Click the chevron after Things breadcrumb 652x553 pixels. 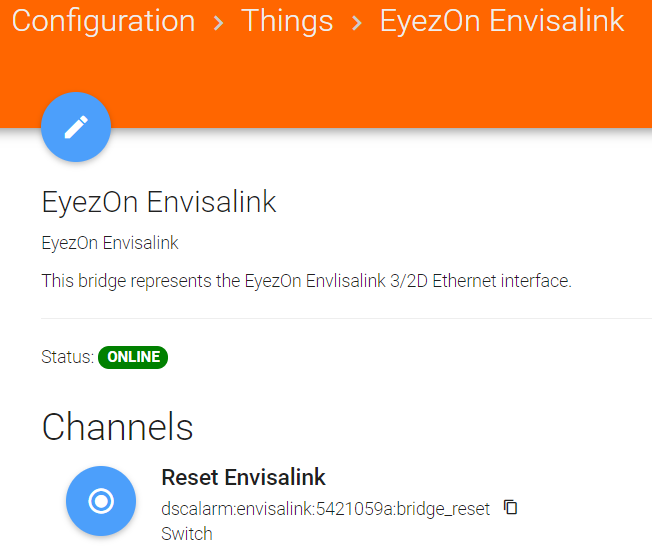click(x=357, y=23)
